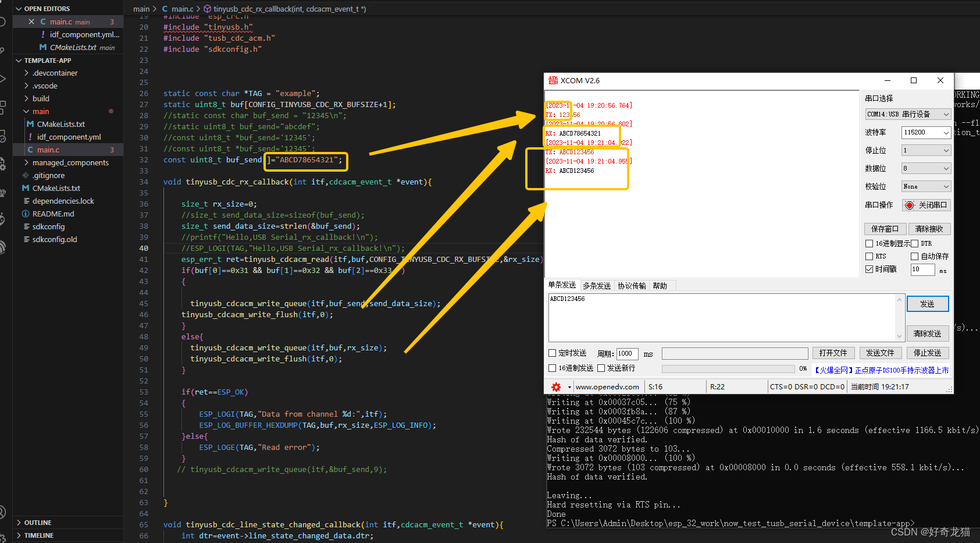This screenshot has height=543, width=980.
Task: Open the 帮助 help tab
Action: click(x=660, y=286)
